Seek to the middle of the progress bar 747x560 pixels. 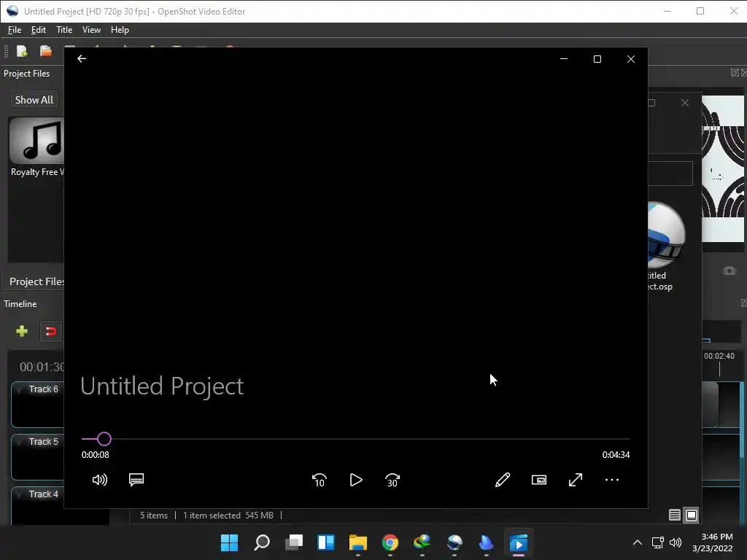click(x=356, y=438)
